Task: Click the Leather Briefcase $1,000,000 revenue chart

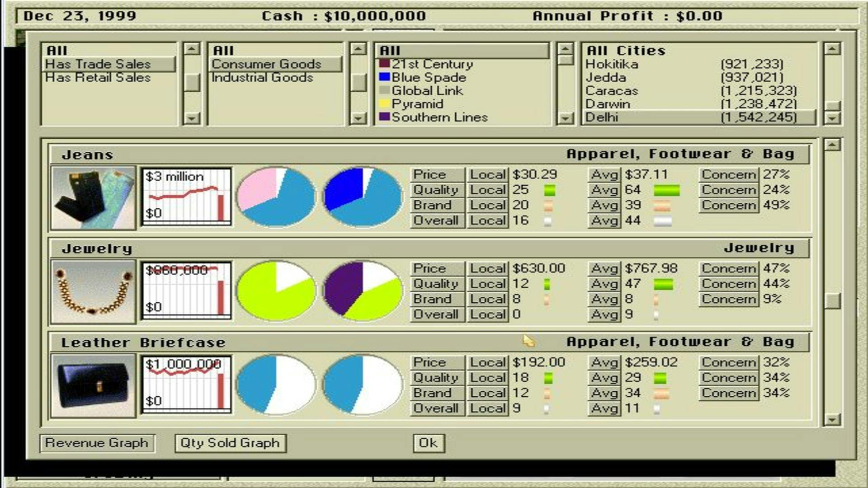Action: (186, 385)
